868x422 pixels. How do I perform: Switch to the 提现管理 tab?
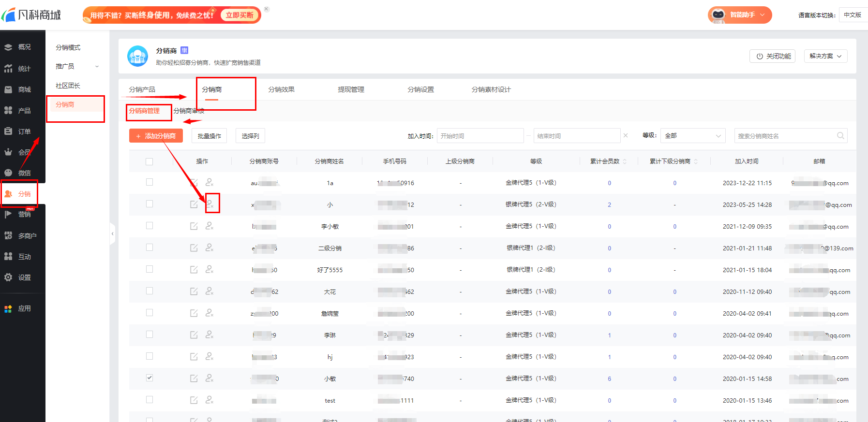351,89
